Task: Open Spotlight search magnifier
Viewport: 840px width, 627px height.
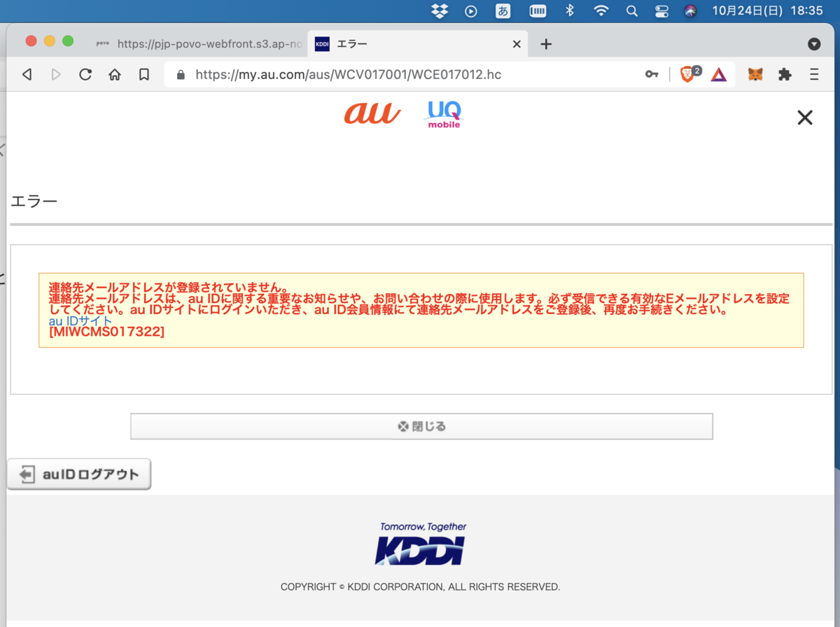Action: (631, 10)
